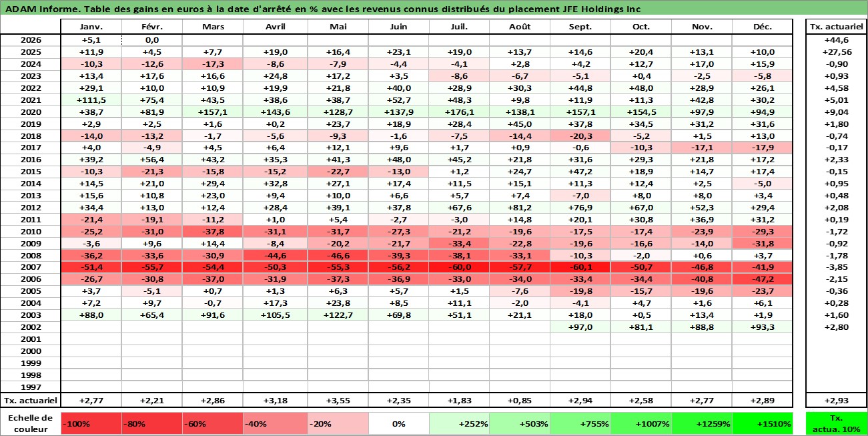
Task: Select the -60% color scale swatch
Action: (213, 423)
